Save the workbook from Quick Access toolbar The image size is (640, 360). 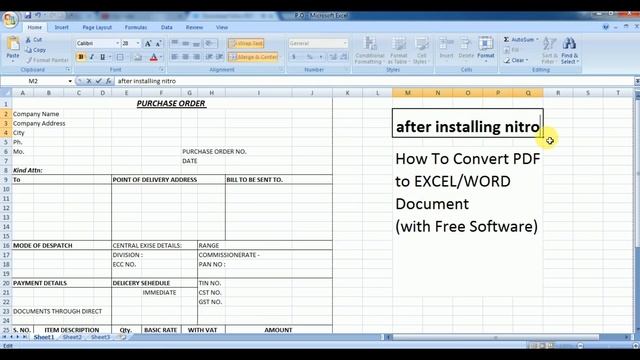pos(28,16)
